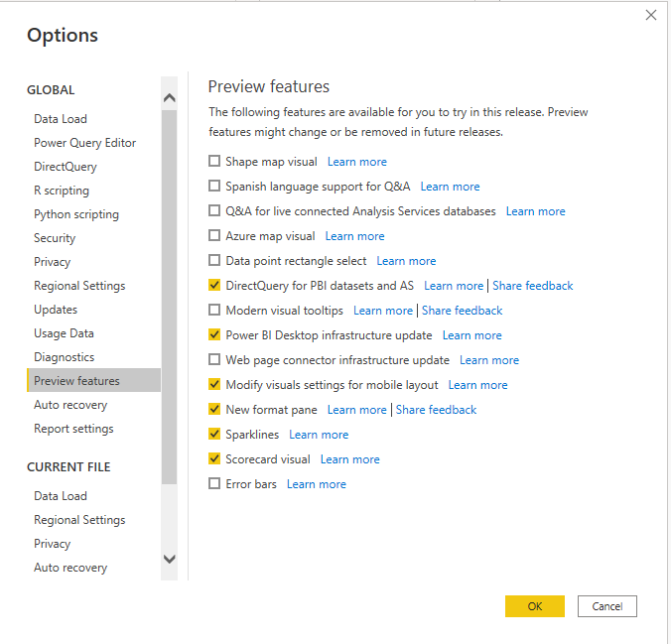Open Learn more for Q&A live connected

(x=535, y=211)
